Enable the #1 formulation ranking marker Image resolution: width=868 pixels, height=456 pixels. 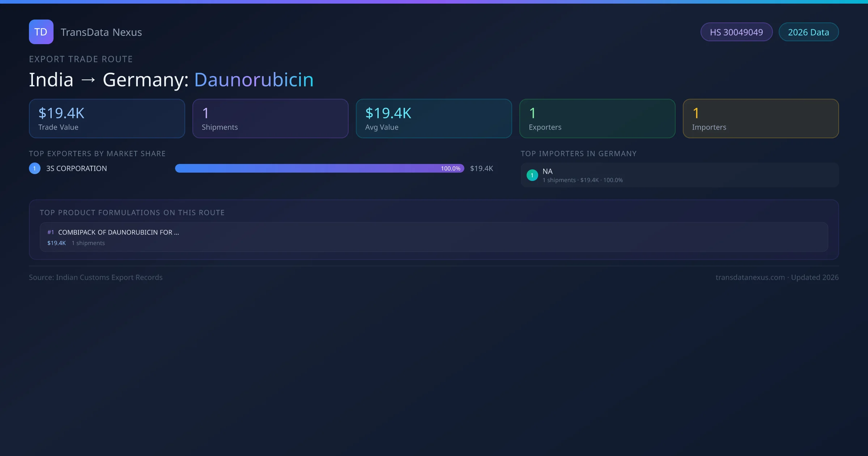[50, 232]
